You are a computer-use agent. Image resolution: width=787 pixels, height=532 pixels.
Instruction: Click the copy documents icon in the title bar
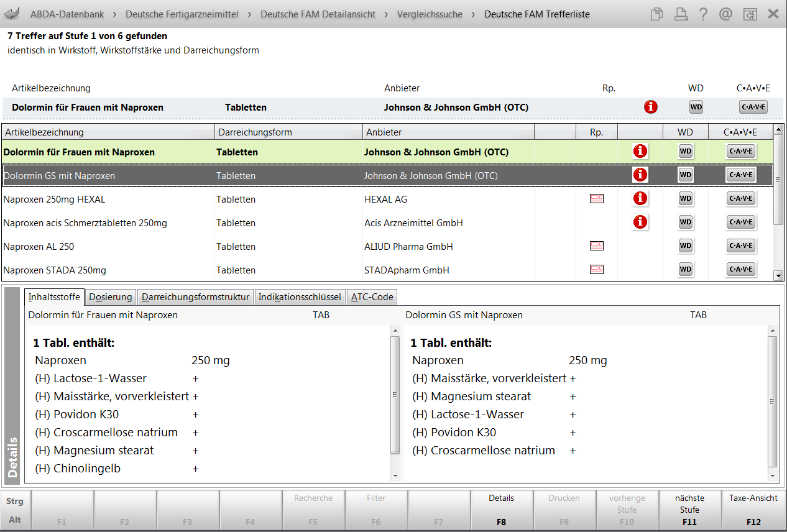pos(656,14)
